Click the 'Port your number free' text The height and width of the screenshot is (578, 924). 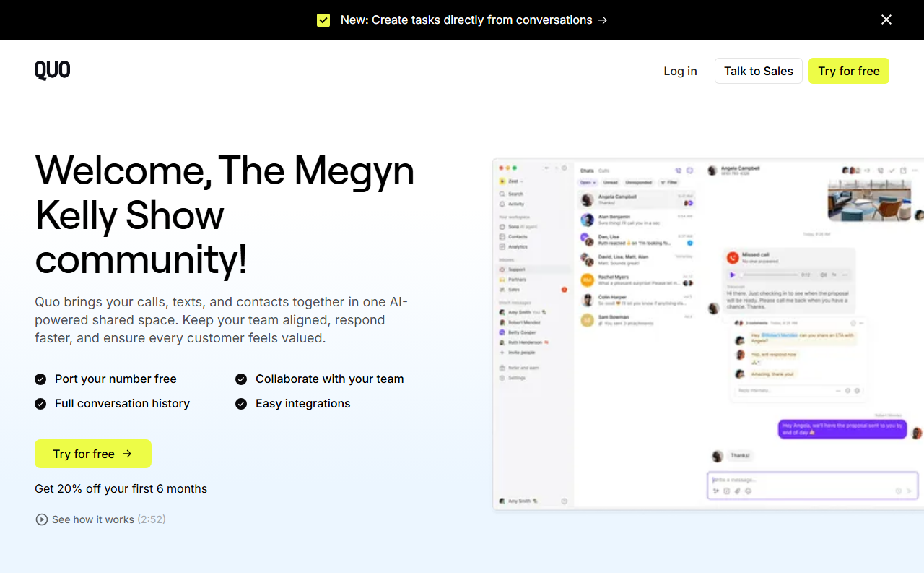(x=115, y=379)
